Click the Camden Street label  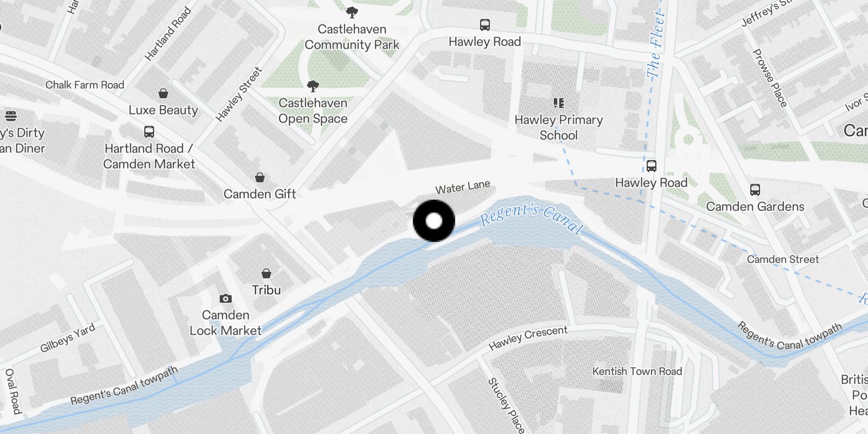click(783, 259)
